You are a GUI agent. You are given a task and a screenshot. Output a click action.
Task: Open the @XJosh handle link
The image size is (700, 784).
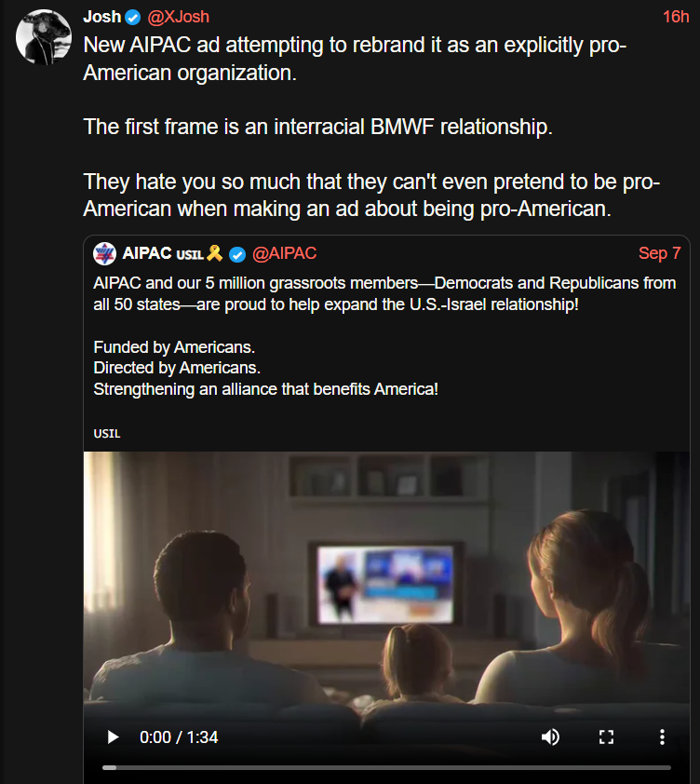coord(178,17)
